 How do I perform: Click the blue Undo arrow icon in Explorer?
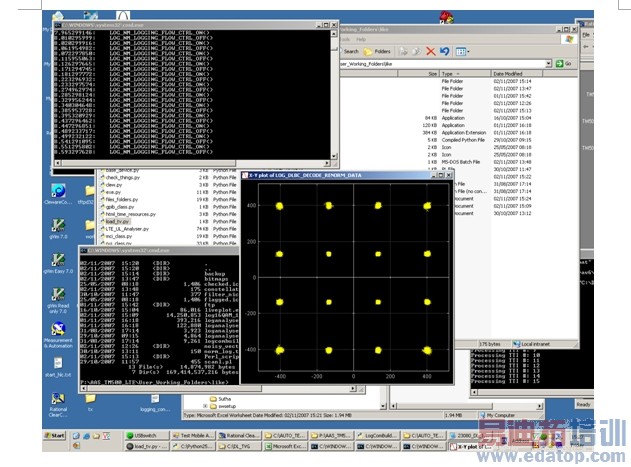pyautogui.click(x=444, y=52)
